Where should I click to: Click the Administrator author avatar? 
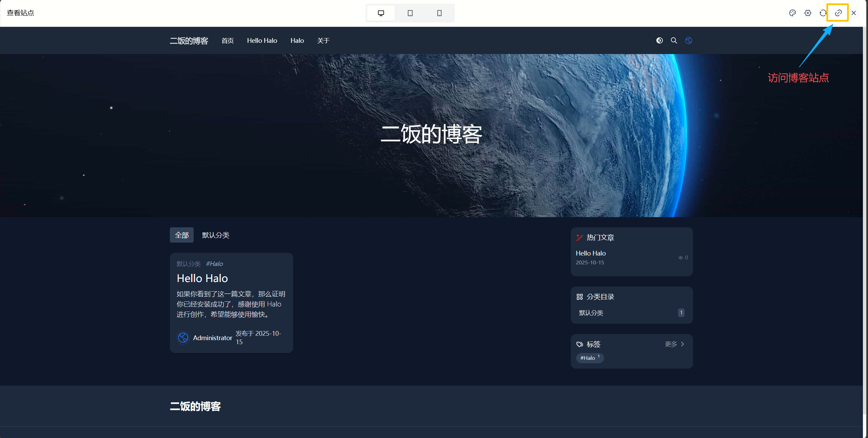pos(183,337)
